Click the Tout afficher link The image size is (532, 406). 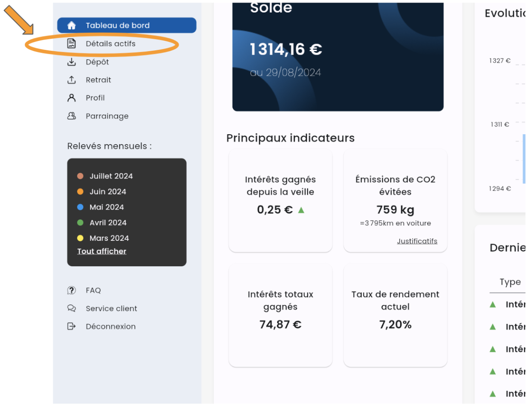click(x=102, y=251)
